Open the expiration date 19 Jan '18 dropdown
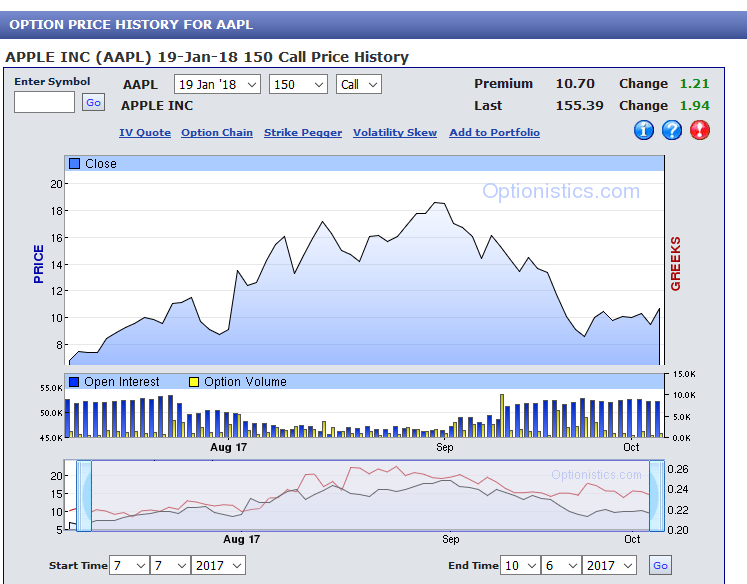The width and height of the screenshot is (747, 584). coord(217,84)
